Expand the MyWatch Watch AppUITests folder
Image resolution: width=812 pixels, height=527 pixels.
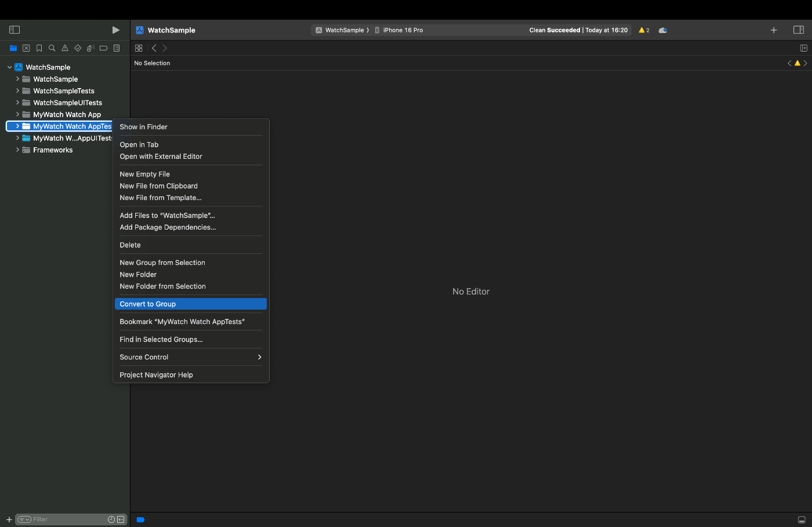pos(17,138)
